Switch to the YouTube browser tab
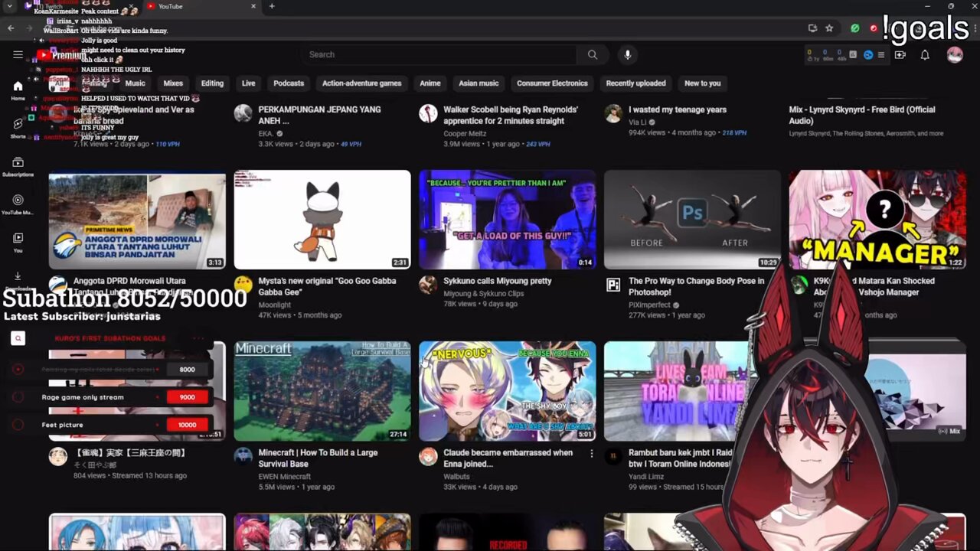The width and height of the screenshot is (980, 551). point(199,6)
